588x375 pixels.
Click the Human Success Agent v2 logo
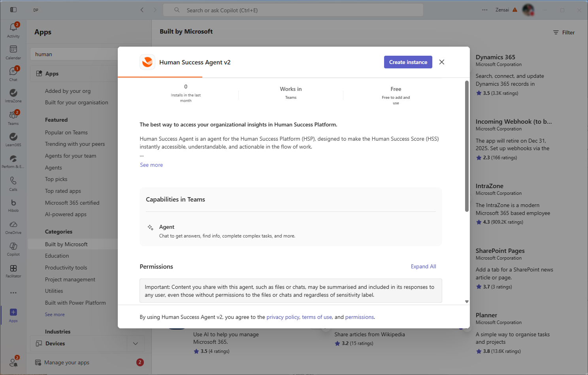147,62
